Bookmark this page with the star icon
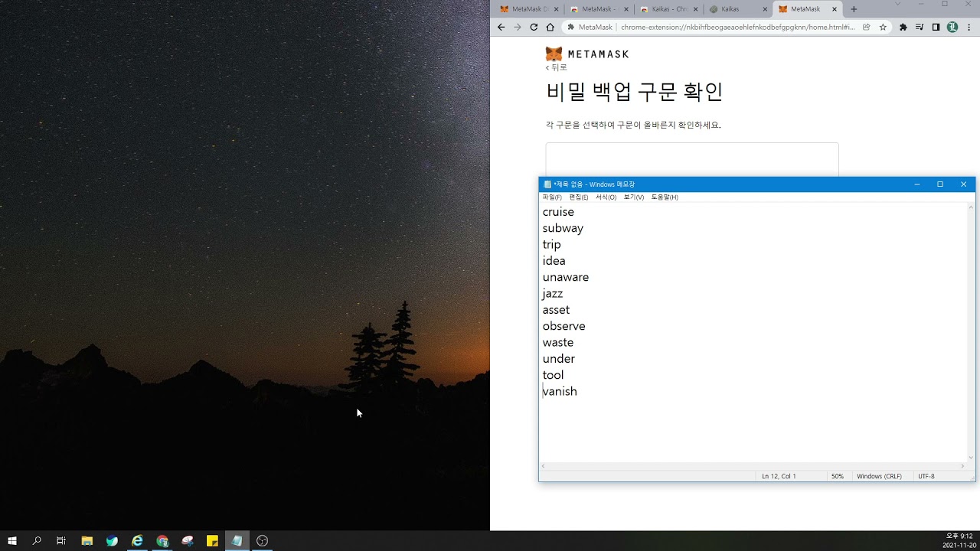Viewport: 980px width, 551px height. pos(883,27)
